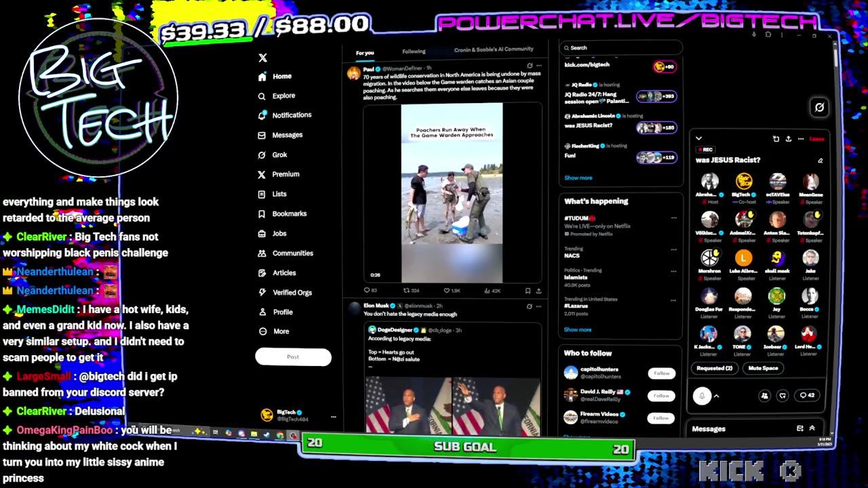Open options for NACS trend
The image size is (868, 488).
point(673,249)
